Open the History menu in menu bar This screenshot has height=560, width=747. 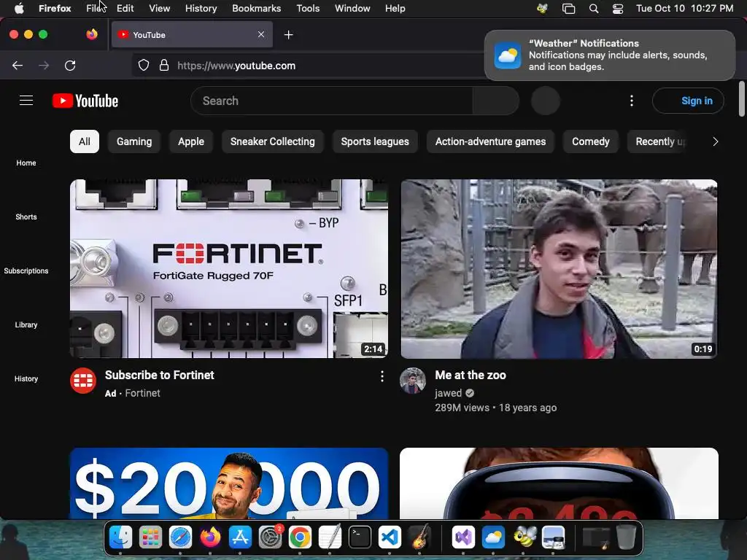point(201,9)
